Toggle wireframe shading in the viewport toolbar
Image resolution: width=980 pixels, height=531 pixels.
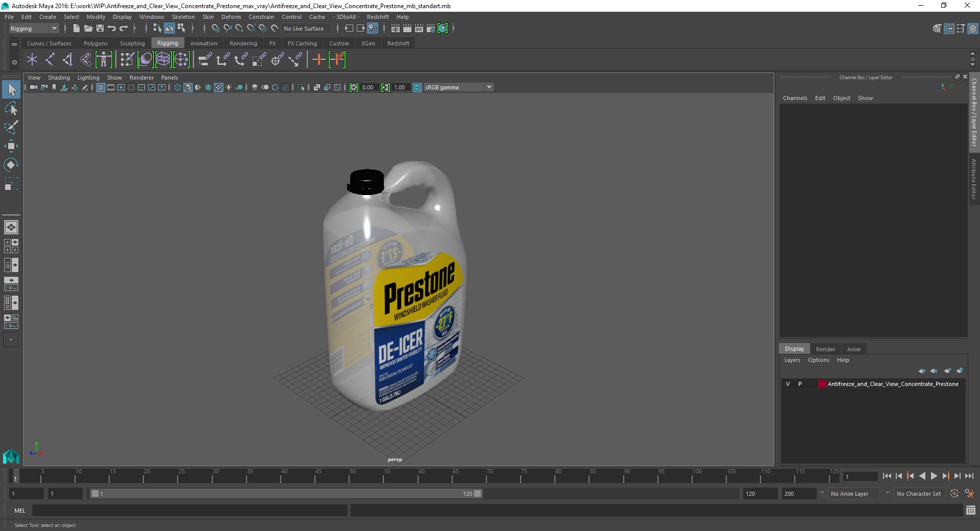[x=178, y=87]
